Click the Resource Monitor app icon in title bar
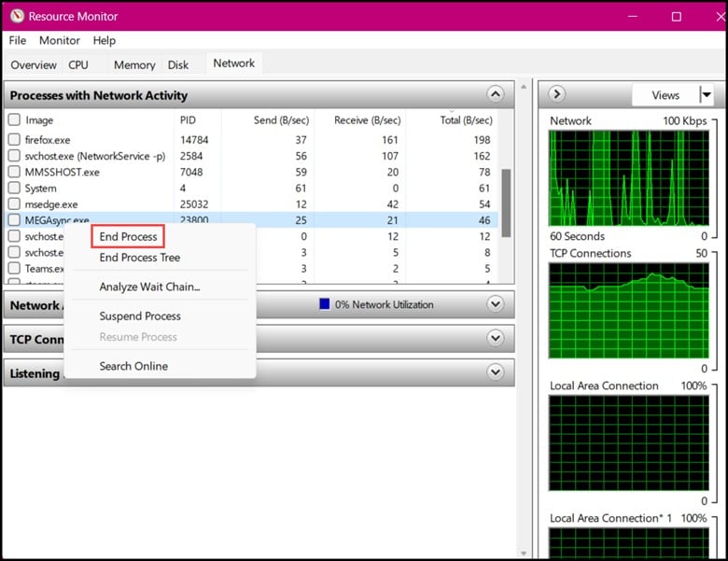The height and width of the screenshot is (561, 728). point(17,16)
